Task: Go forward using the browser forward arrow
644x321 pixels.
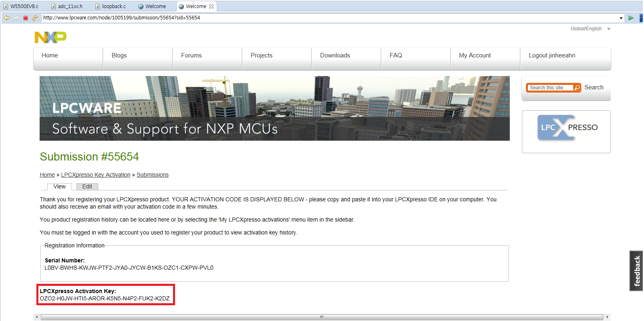Action: click(x=16, y=18)
